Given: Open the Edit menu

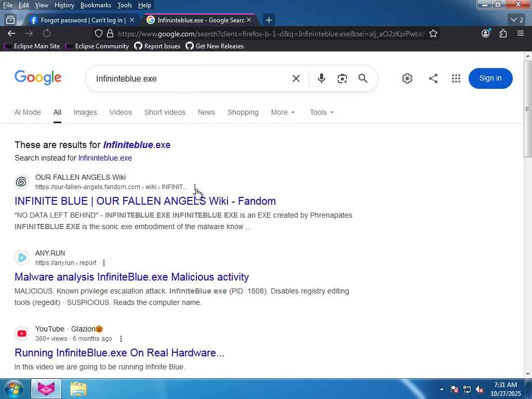Looking at the screenshot, I should pyautogui.click(x=24, y=5).
